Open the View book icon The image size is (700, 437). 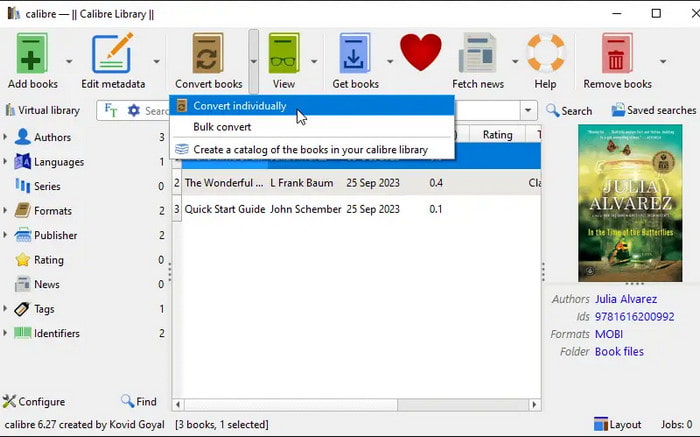[283, 53]
